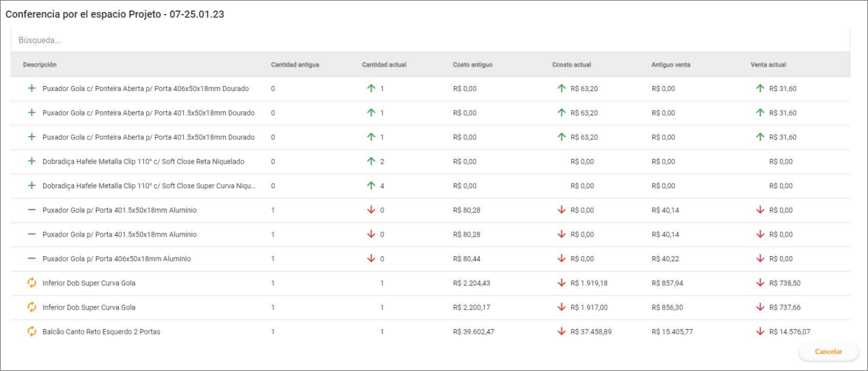Click the Costo antiguo column header

pyautogui.click(x=473, y=65)
